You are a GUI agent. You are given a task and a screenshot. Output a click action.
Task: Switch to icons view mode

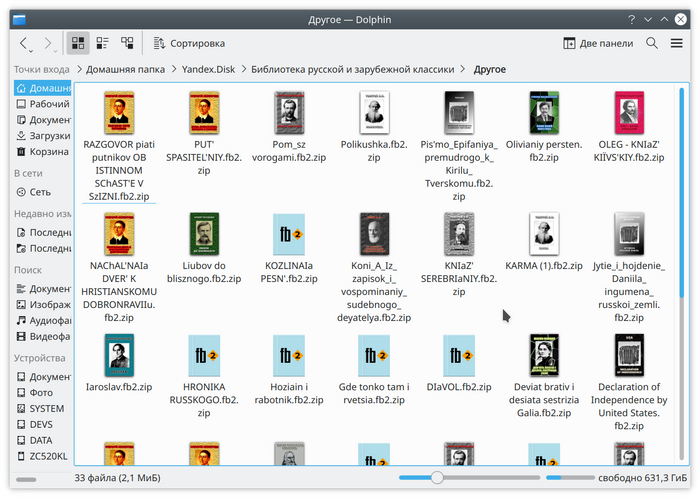(78, 43)
